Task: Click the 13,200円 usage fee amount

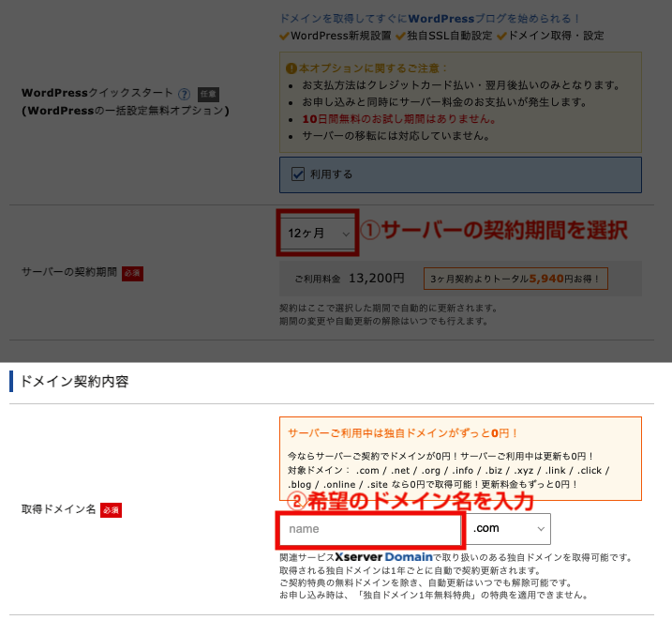Action: (x=376, y=278)
